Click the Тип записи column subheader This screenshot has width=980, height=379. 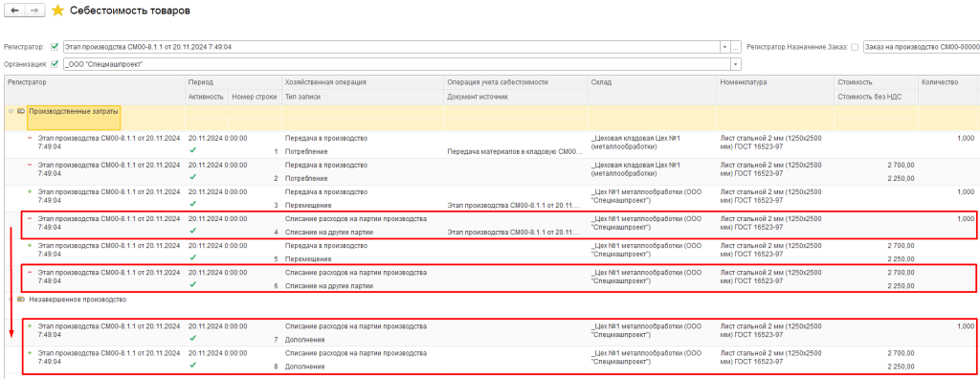(x=363, y=97)
